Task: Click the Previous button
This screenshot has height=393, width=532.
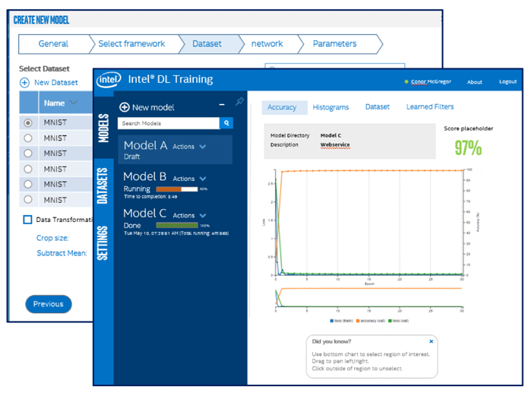Action: [x=49, y=304]
